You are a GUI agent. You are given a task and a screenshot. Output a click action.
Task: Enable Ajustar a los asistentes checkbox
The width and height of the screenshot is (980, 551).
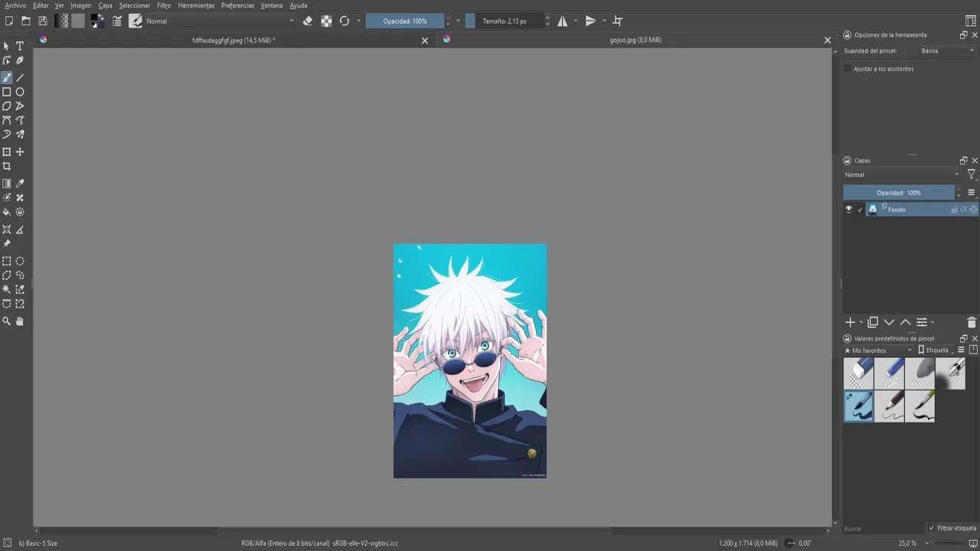(x=848, y=69)
